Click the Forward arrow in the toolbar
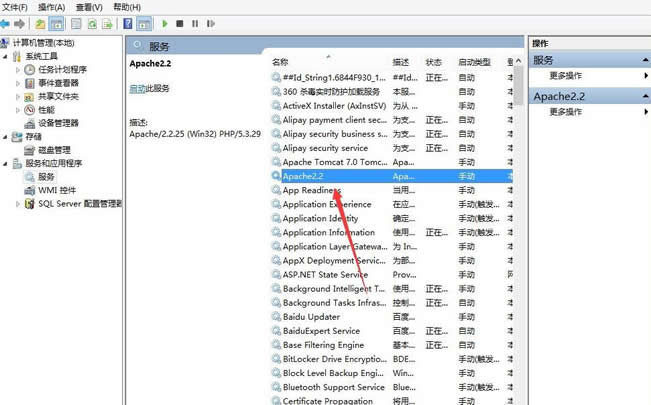 19,24
